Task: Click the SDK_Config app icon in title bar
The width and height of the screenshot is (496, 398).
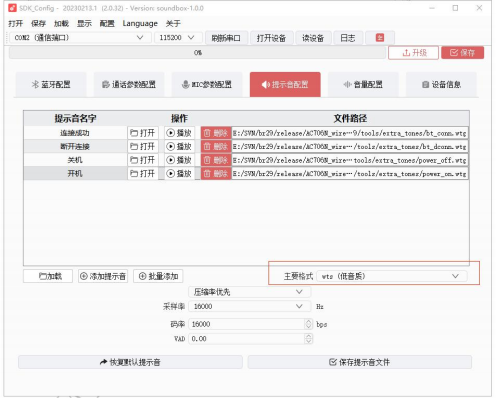Action: click(x=12, y=8)
